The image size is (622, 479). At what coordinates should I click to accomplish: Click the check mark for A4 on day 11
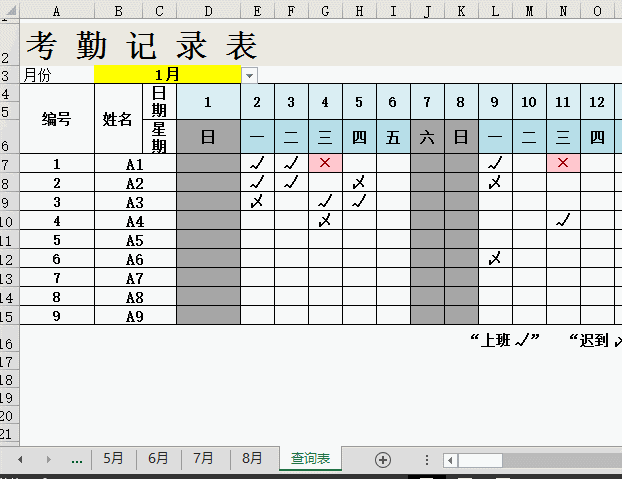click(563, 220)
